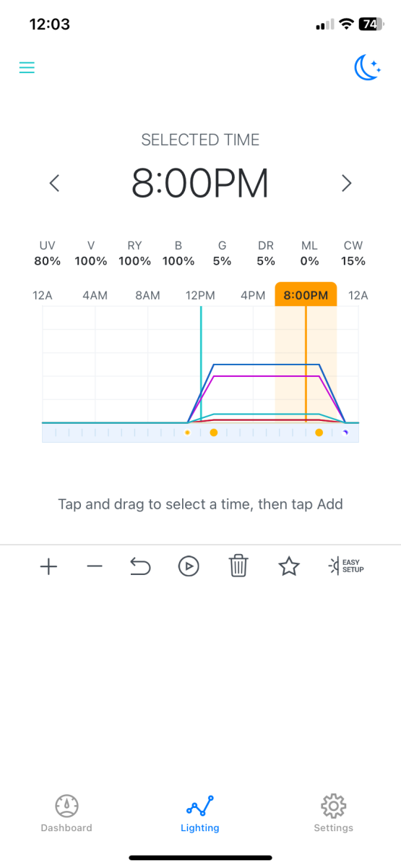Tap the 8:00PM orange time label
The width and height of the screenshot is (401, 868).
pyautogui.click(x=306, y=294)
